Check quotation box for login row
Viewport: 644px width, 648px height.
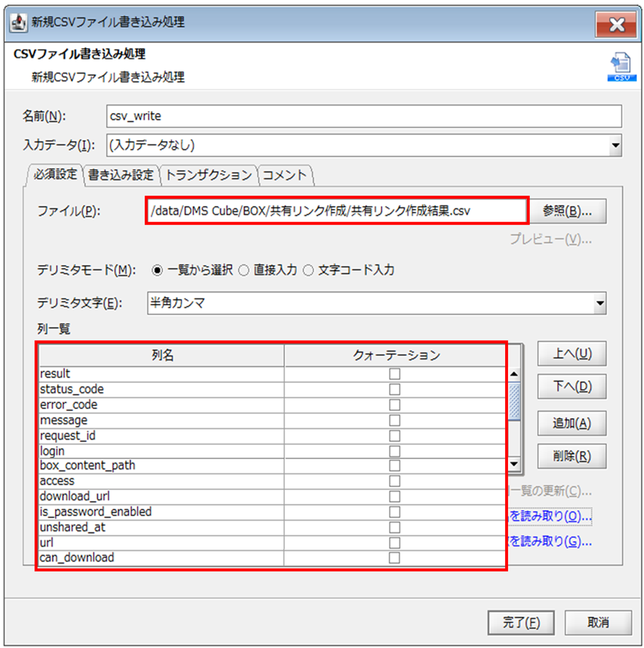point(395,451)
